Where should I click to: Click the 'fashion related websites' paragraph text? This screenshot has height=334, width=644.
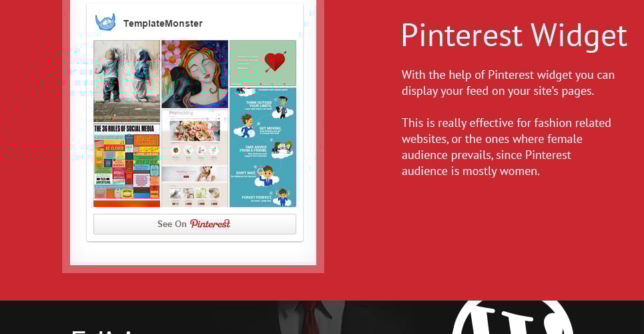507,147
